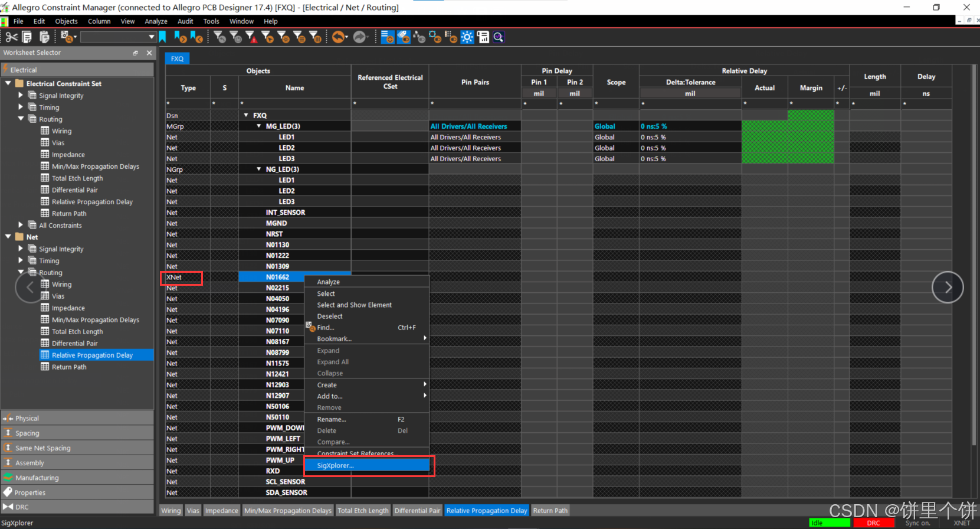Click the clear filter funnel icon
The image size is (980, 529).
pyautogui.click(x=219, y=37)
